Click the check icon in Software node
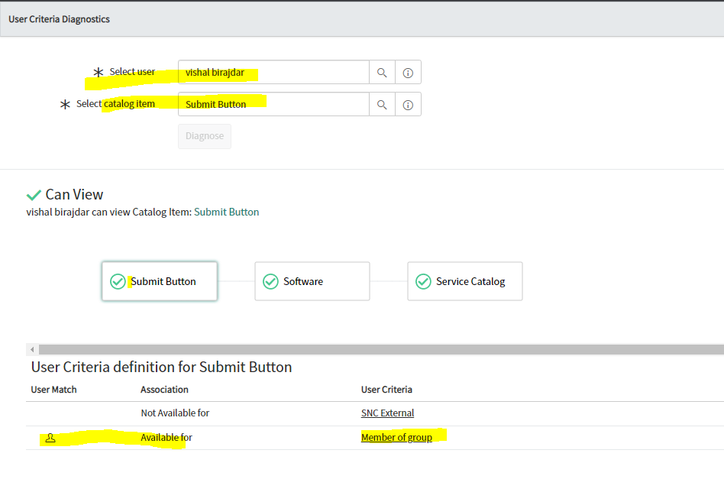Viewport: 724px width, 483px height. (x=271, y=281)
